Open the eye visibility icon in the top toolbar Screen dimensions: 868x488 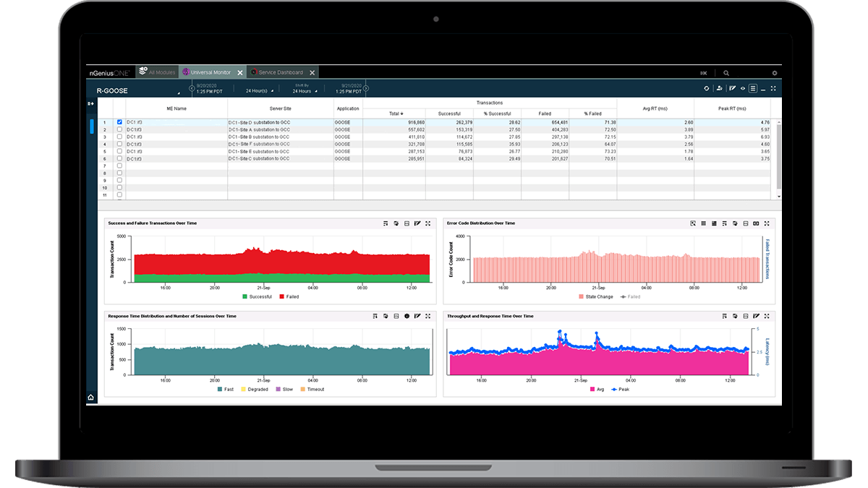coord(743,88)
